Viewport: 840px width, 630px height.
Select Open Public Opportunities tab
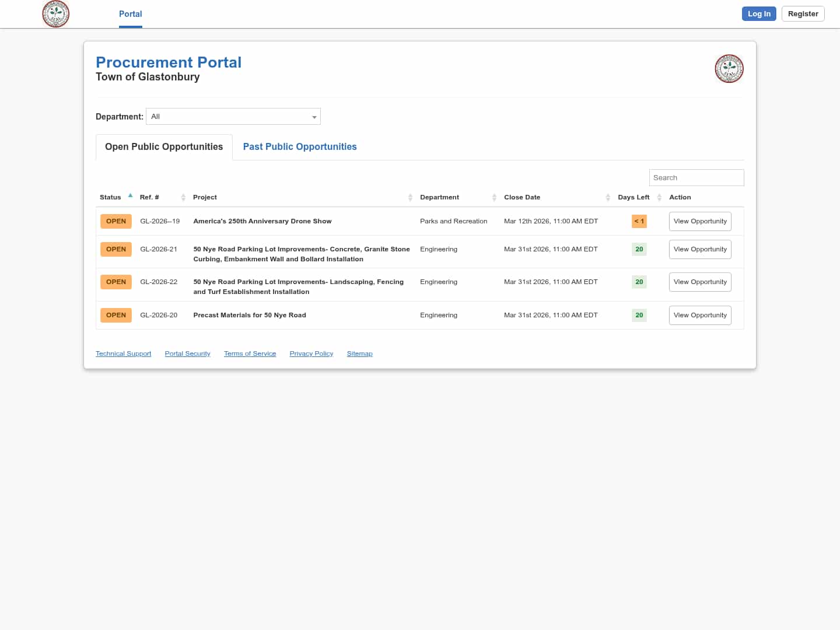click(164, 147)
